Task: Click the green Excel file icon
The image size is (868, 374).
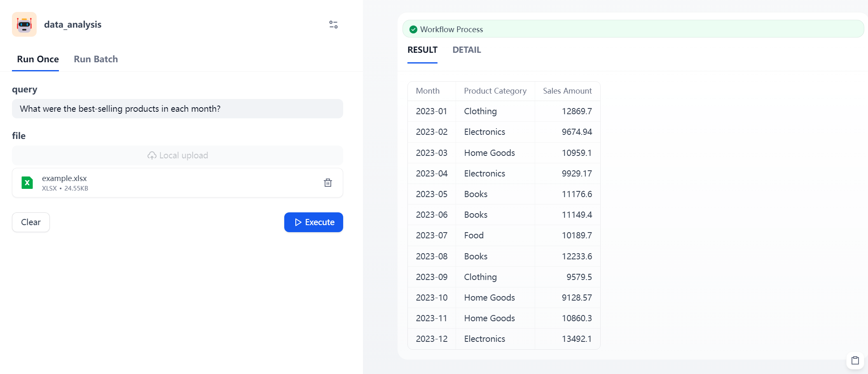Action: [x=27, y=183]
